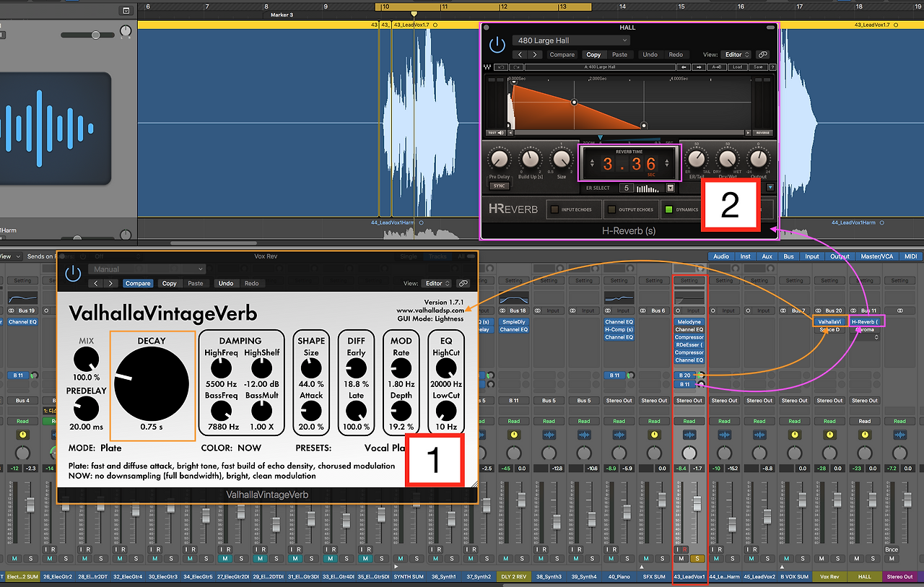This screenshot has width=924, height=587.
Task: Click the Waves next preset right arrow
Action: pos(699,67)
